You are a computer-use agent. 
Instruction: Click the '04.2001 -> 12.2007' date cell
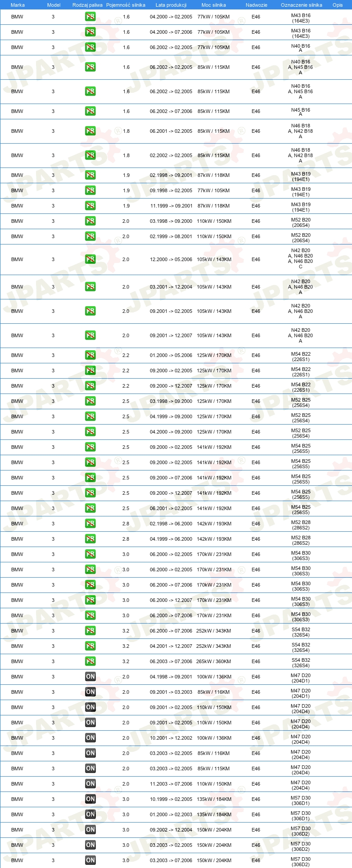coord(171,646)
